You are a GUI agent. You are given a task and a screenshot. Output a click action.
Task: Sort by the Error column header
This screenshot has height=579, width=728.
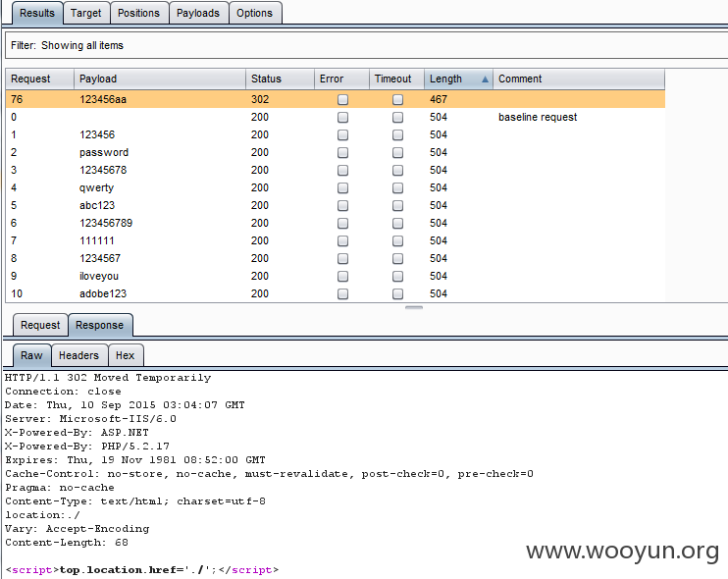[x=341, y=79]
